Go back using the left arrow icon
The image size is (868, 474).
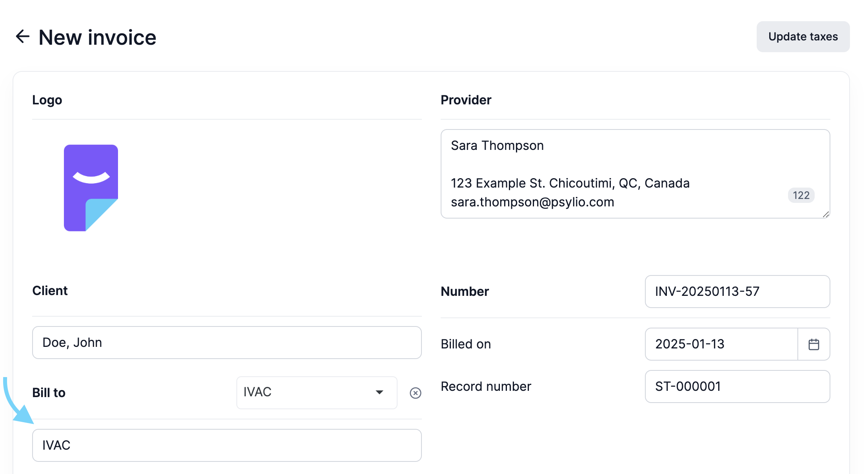[23, 36]
